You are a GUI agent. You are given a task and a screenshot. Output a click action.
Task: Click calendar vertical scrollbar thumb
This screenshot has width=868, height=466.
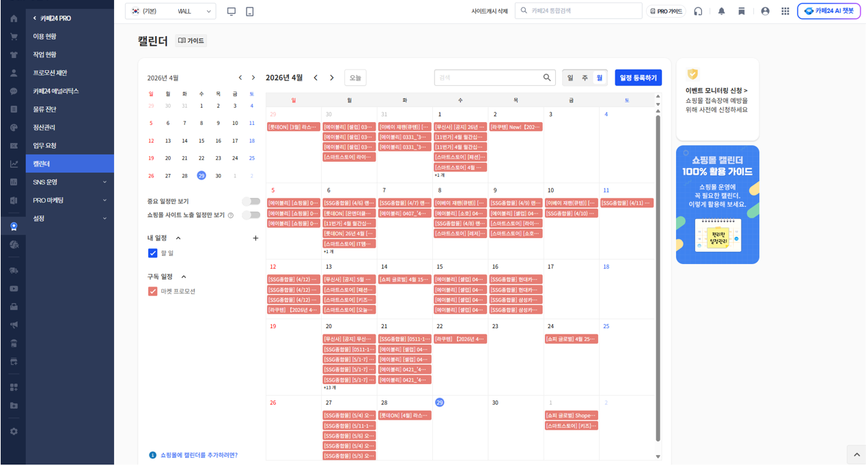tap(658, 278)
